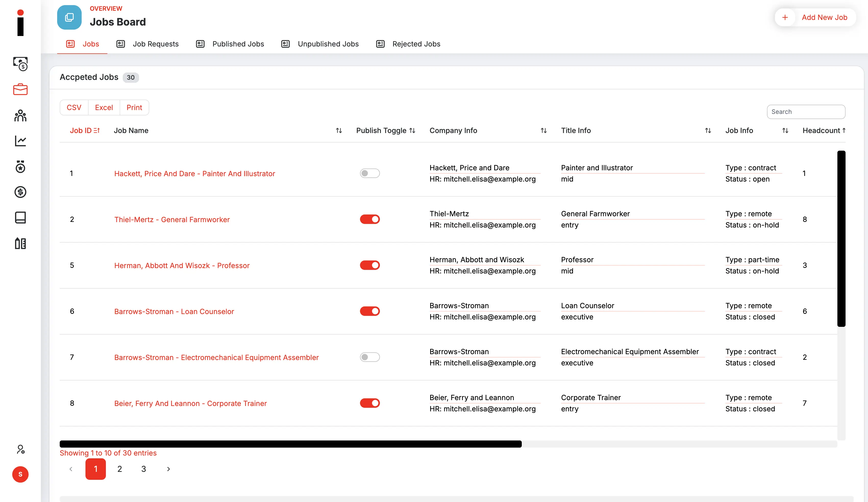
Task: Focus the Search input field
Action: [806, 112]
